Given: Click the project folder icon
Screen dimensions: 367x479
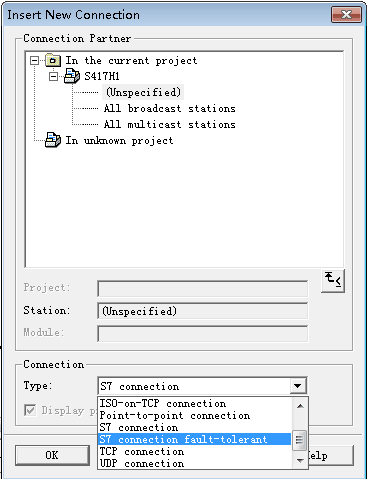Looking at the screenshot, I should [x=53, y=60].
